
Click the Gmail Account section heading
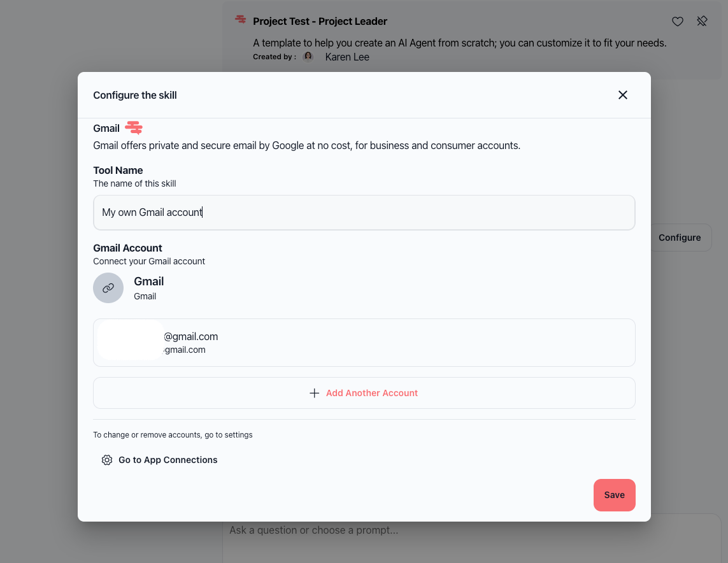(127, 248)
